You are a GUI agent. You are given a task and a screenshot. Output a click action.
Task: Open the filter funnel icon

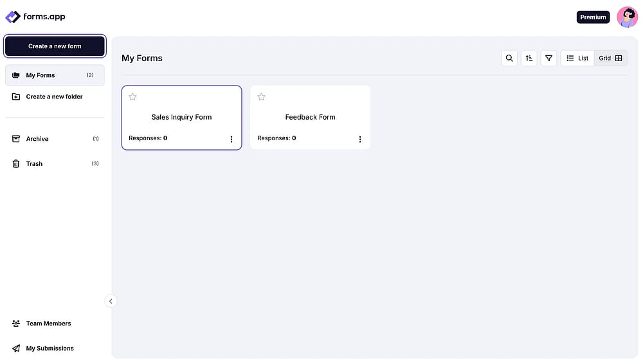click(548, 59)
